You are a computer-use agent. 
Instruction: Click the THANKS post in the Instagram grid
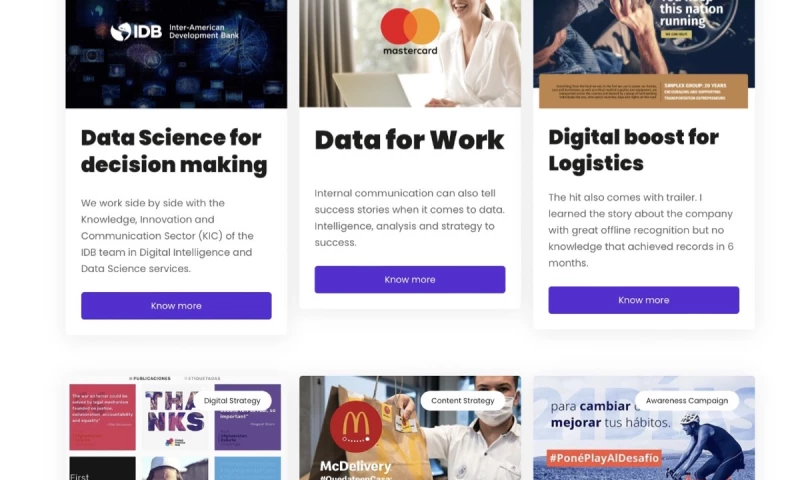[x=175, y=417]
